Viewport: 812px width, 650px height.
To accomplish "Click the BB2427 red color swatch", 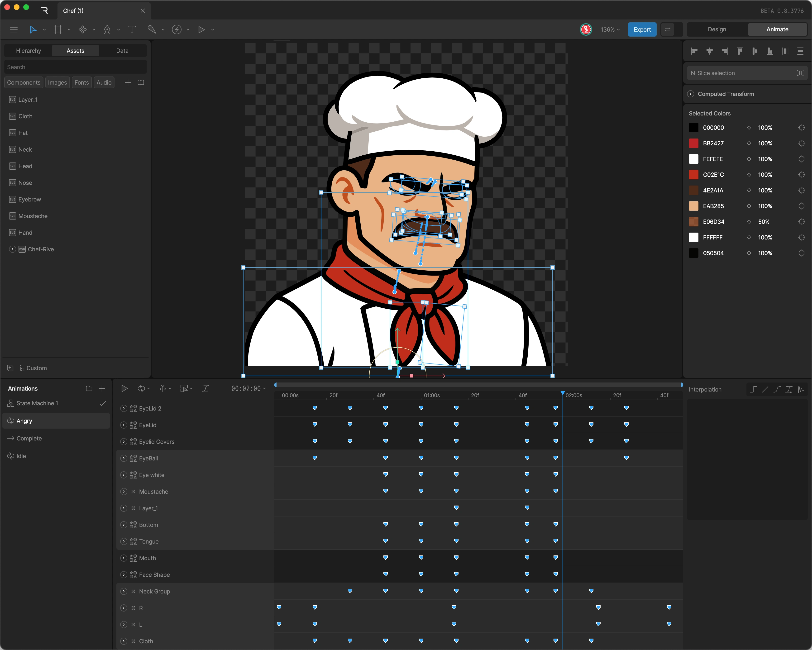I will (x=693, y=143).
